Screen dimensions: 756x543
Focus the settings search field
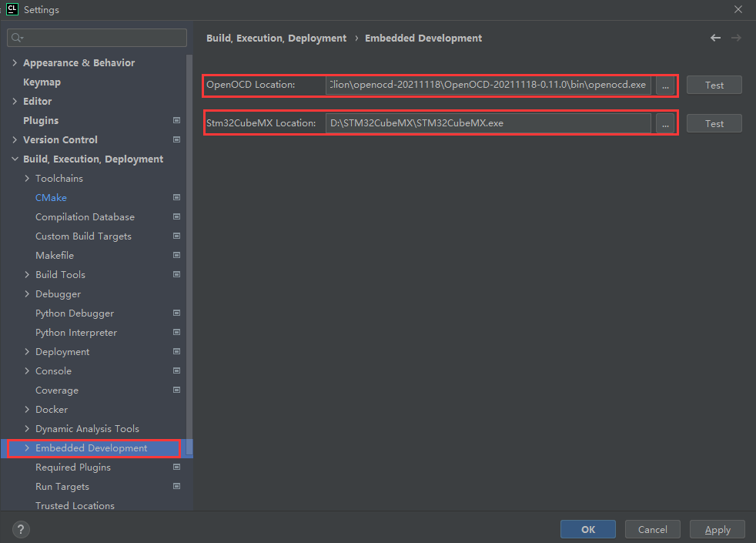[x=97, y=38]
